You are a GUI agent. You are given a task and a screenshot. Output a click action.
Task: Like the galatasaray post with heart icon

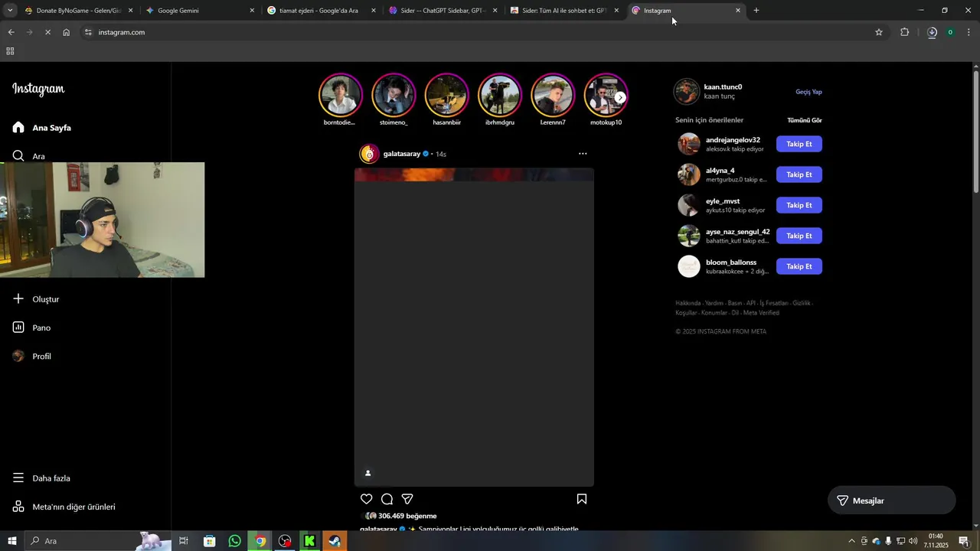pyautogui.click(x=367, y=499)
